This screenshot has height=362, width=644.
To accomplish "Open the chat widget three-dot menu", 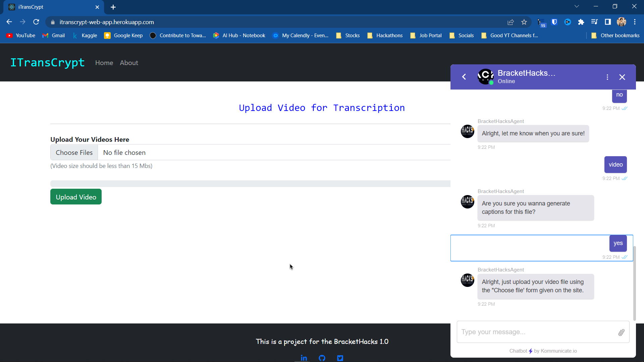I will [607, 77].
